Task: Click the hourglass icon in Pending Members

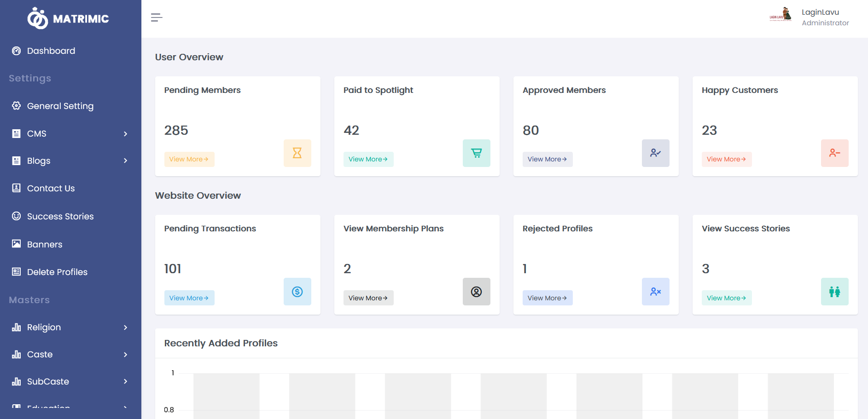Action: coord(297,153)
